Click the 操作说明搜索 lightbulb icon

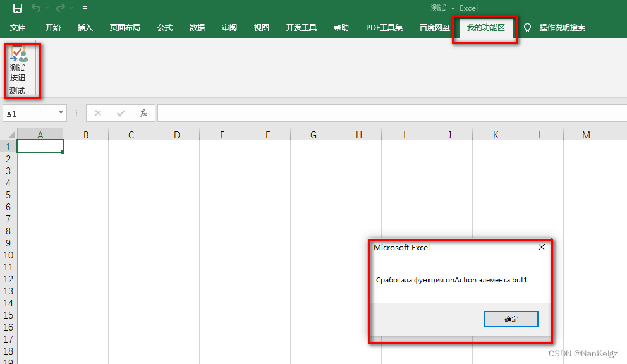click(x=527, y=27)
